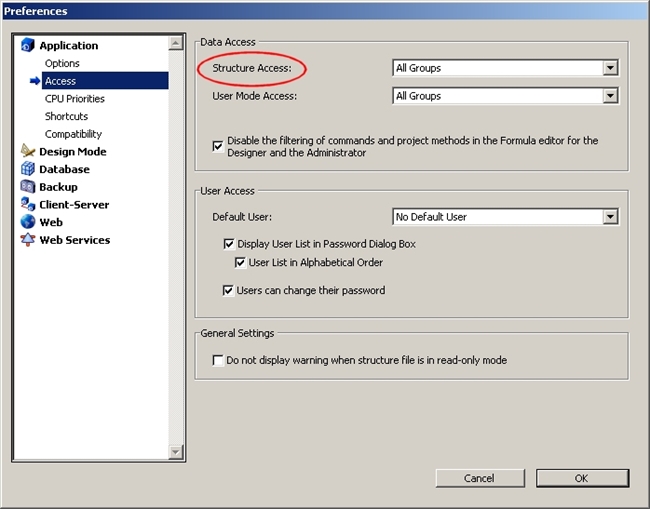Click the Design Mode icon in sidebar
Viewport: 650px width, 509px height.
click(x=28, y=152)
